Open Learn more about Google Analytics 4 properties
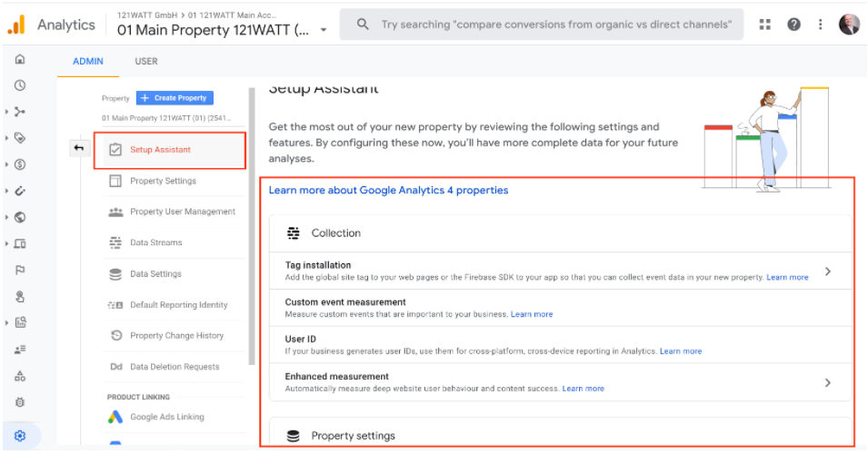The width and height of the screenshot is (868, 454). point(388,191)
